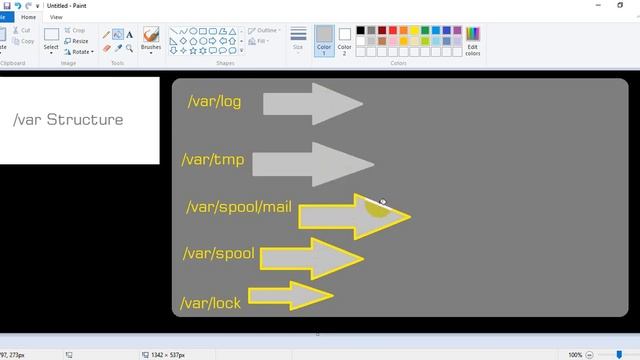The height and width of the screenshot is (360, 640).
Task: Click the Edit colors button
Action: (x=473, y=41)
